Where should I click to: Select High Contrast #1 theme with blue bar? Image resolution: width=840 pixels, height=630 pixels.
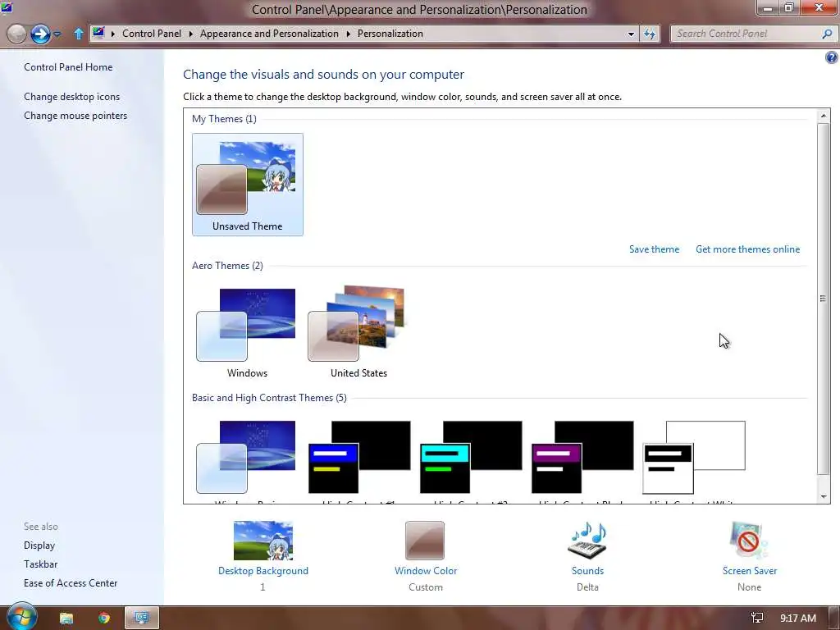pyautogui.click(x=359, y=457)
